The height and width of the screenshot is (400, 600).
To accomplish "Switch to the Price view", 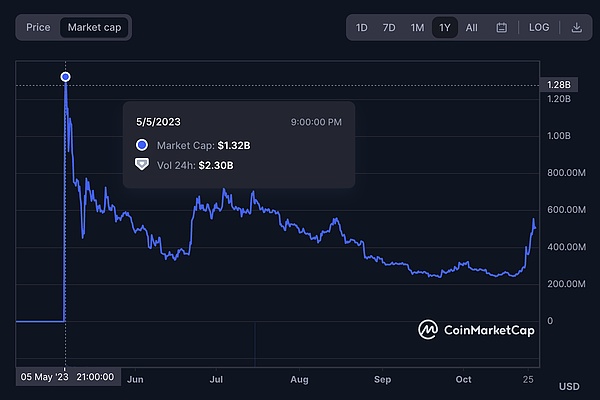I will click(x=38, y=28).
